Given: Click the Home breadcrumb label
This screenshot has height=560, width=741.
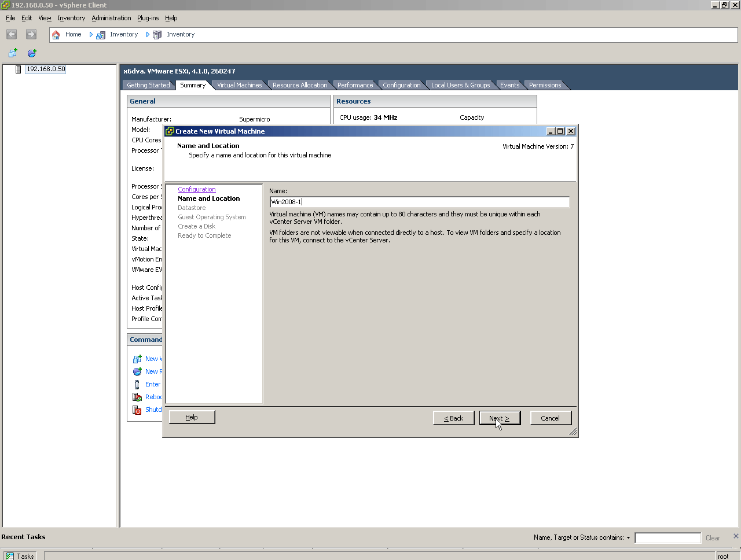Looking at the screenshot, I should point(74,35).
